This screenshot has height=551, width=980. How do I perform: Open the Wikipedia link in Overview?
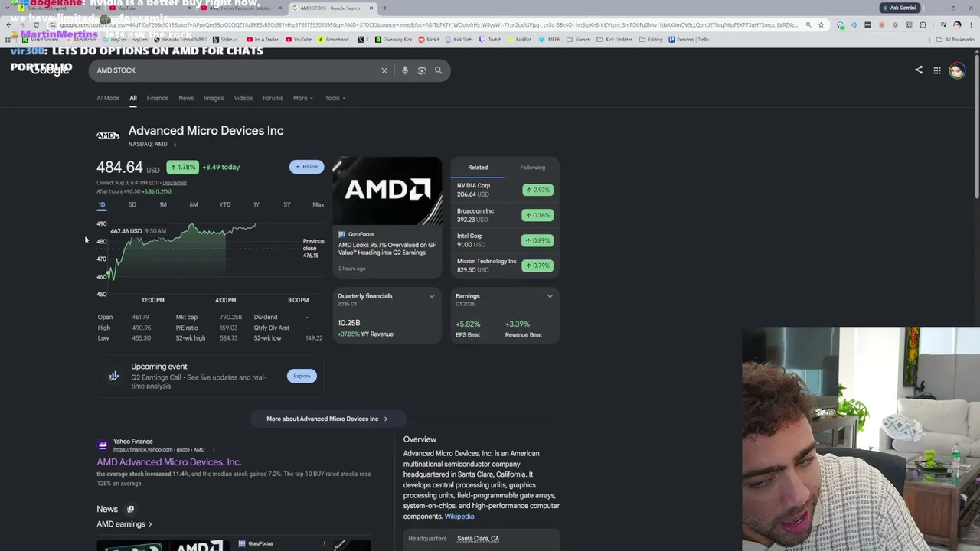pos(459,517)
